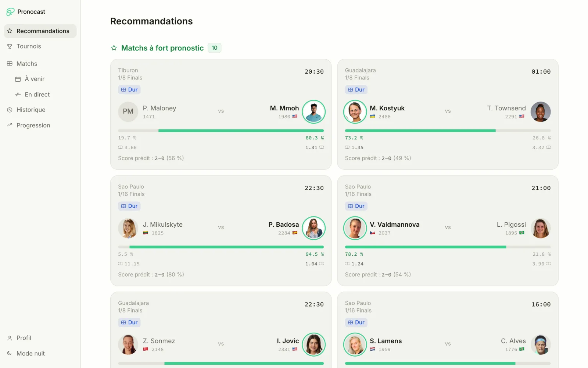The width and height of the screenshot is (588, 368).
Task: Click Z. Sonmez's player photo
Action: (128, 344)
